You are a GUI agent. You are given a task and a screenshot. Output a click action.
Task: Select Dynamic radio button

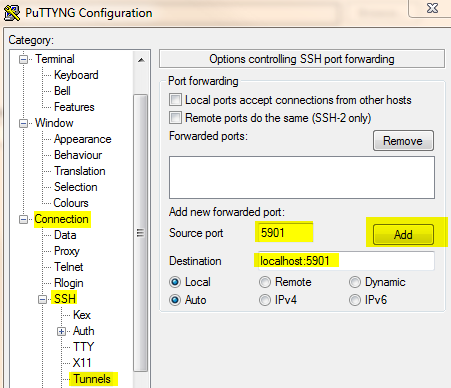(x=355, y=282)
